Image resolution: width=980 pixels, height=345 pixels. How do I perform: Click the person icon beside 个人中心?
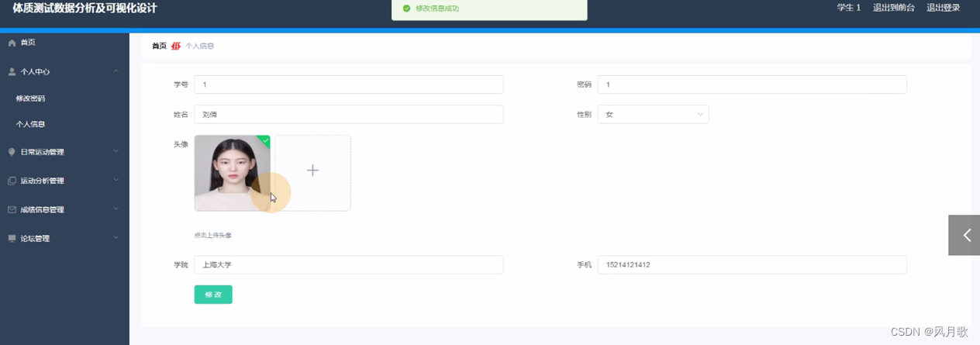pos(12,71)
